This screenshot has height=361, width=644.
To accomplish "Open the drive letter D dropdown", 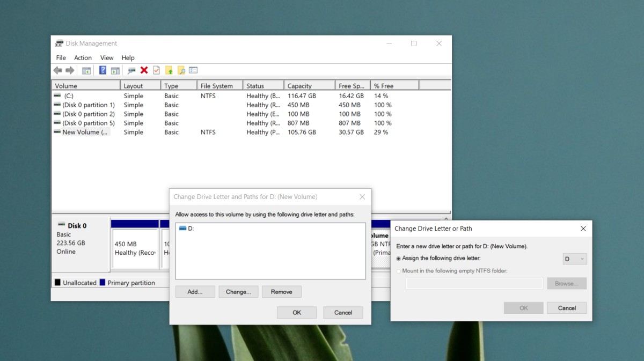I will tap(575, 259).
